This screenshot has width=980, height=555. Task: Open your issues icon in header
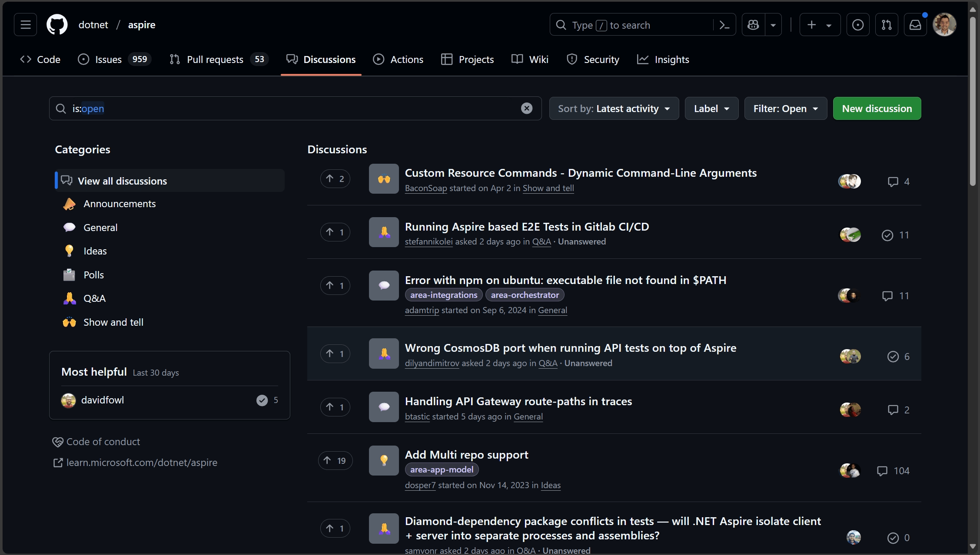(858, 25)
